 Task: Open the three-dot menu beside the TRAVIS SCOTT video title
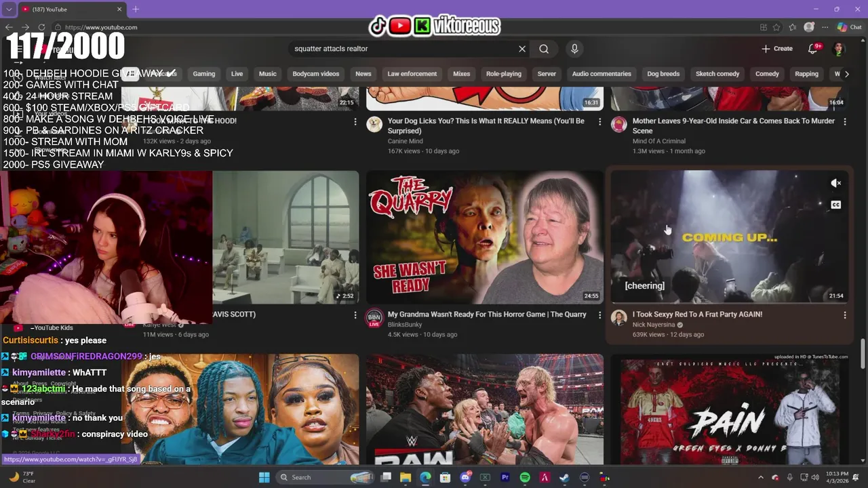pos(355,315)
